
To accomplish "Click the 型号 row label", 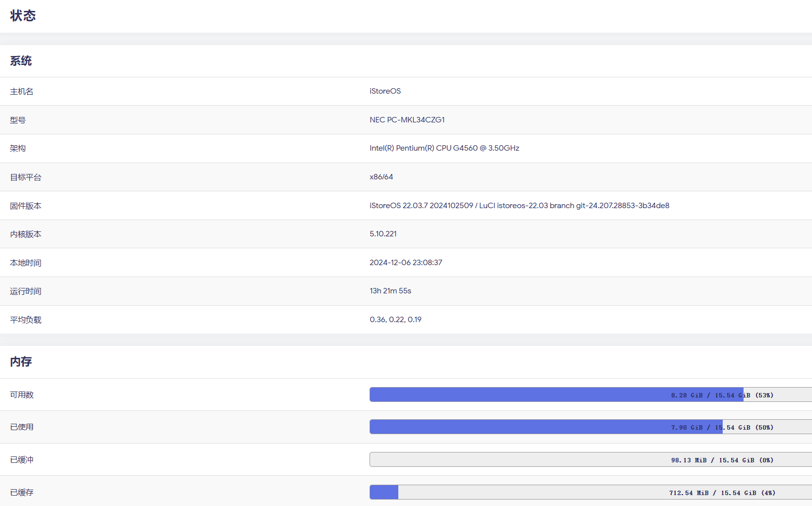I will (18, 120).
